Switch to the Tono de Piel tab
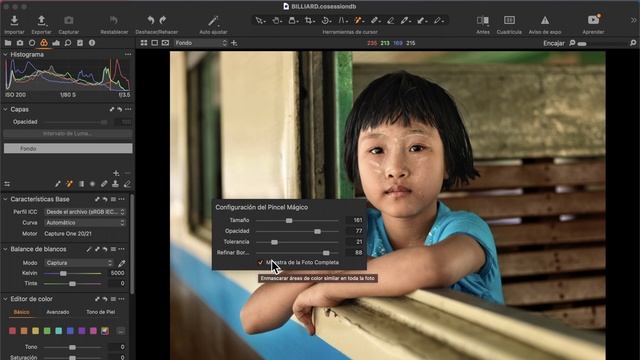This screenshot has width=640, height=360. click(x=100, y=312)
